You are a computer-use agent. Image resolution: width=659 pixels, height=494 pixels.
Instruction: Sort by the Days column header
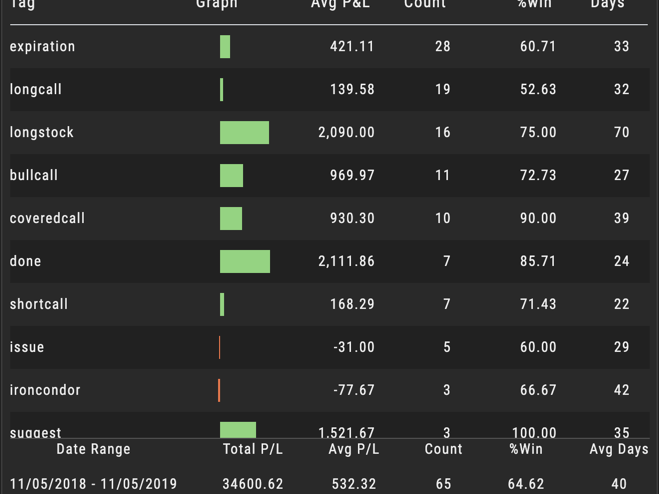click(607, 5)
